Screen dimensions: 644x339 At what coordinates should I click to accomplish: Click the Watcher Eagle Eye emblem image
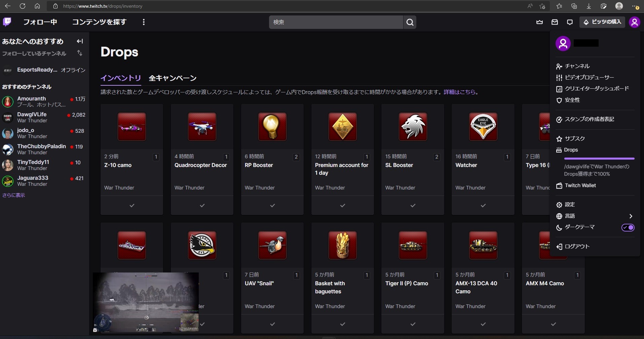pos(483,127)
